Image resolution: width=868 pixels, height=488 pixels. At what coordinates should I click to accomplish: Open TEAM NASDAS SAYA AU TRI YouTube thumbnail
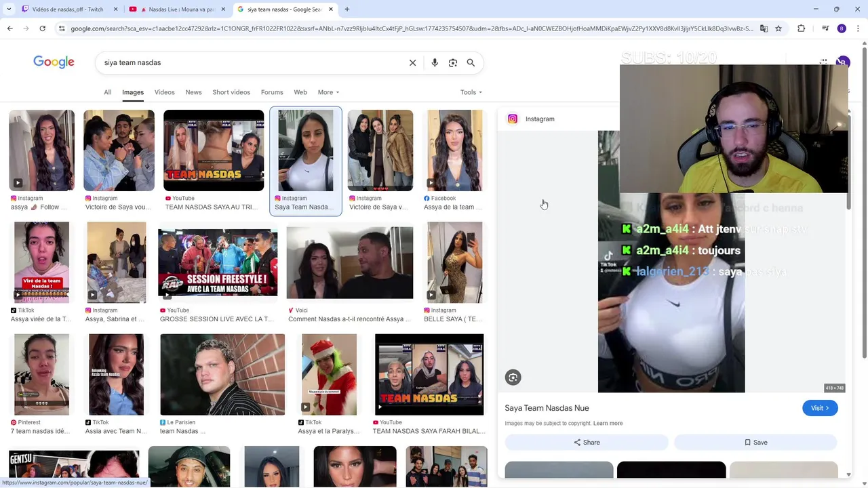(x=214, y=150)
